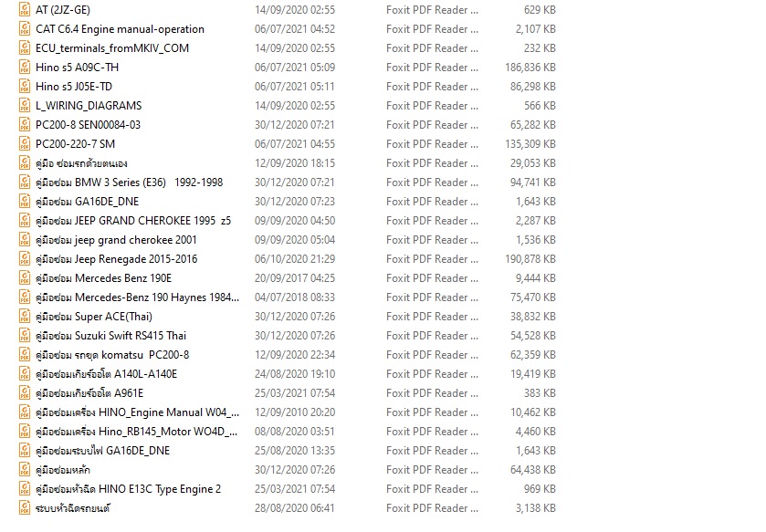
Task: Select the PDF icon of L_WIRING_DIAGRAMS
Action: click(x=25, y=106)
